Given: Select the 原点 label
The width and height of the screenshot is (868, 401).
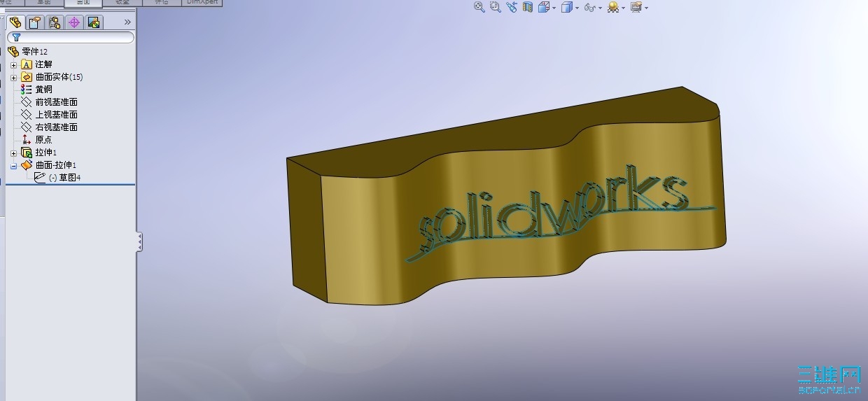Looking at the screenshot, I should click(43, 140).
